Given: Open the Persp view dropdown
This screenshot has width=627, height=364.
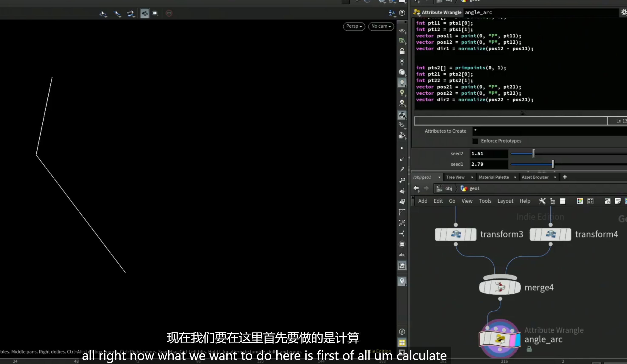Looking at the screenshot, I should pyautogui.click(x=354, y=26).
